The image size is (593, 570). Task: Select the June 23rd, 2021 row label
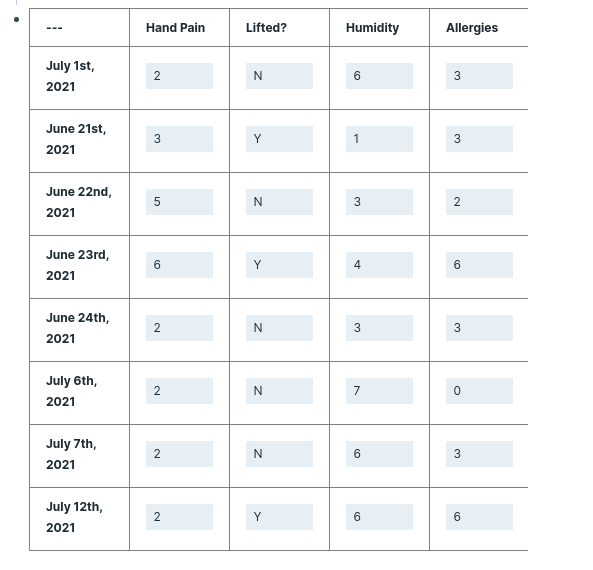pyautogui.click(x=78, y=265)
